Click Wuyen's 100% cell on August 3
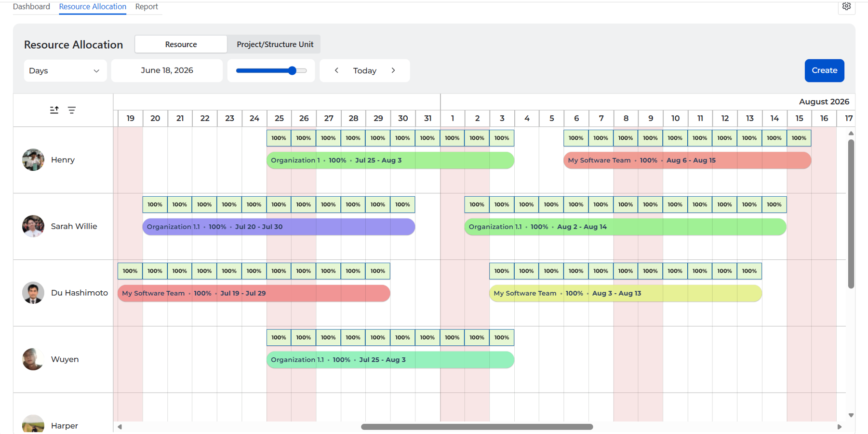The width and height of the screenshot is (868, 434). click(502, 338)
